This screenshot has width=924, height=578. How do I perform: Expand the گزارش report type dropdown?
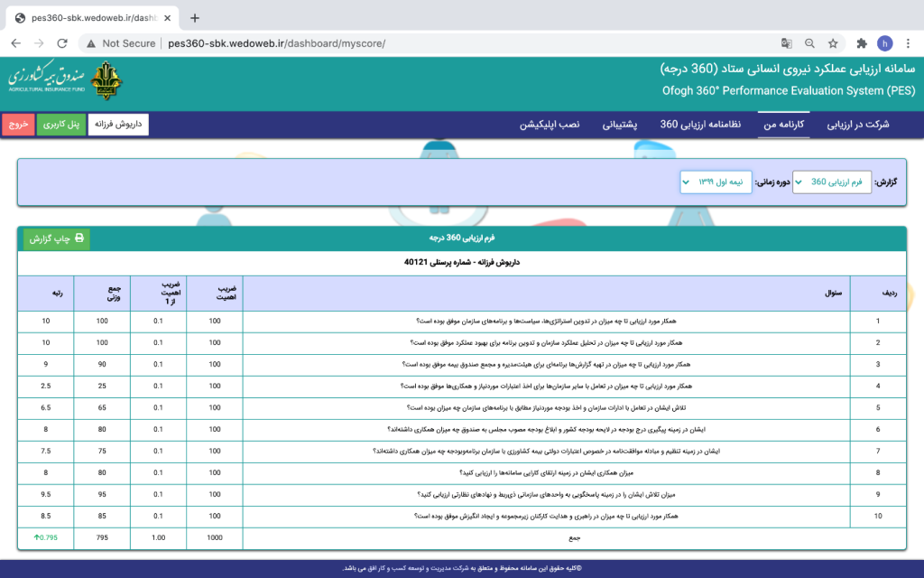pyautogui.click(x=831, y=182)
